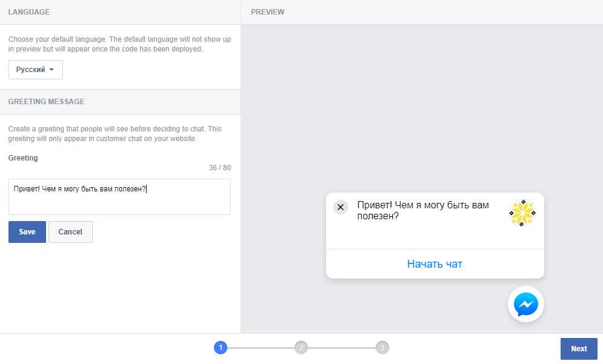Click the blue Messenger chat bubble icon
This screenshot has height=364, width=603.
click(525, 304)
